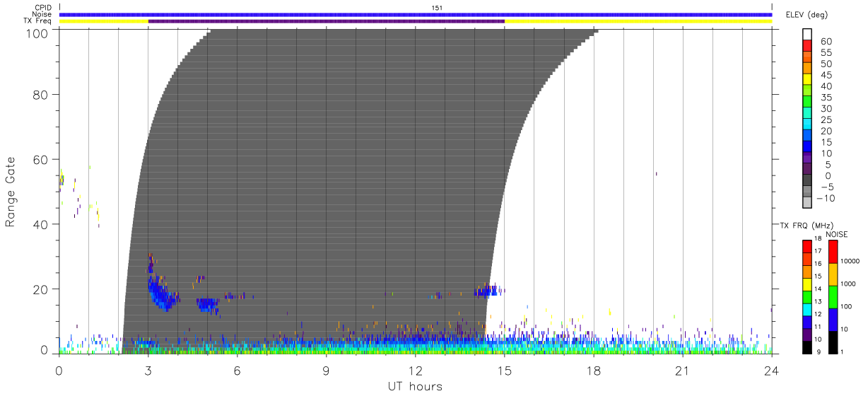This screenshot has height=401, width=868.
Task: Click the "24" tick on the UT hours axis
Action: [772, 371]
